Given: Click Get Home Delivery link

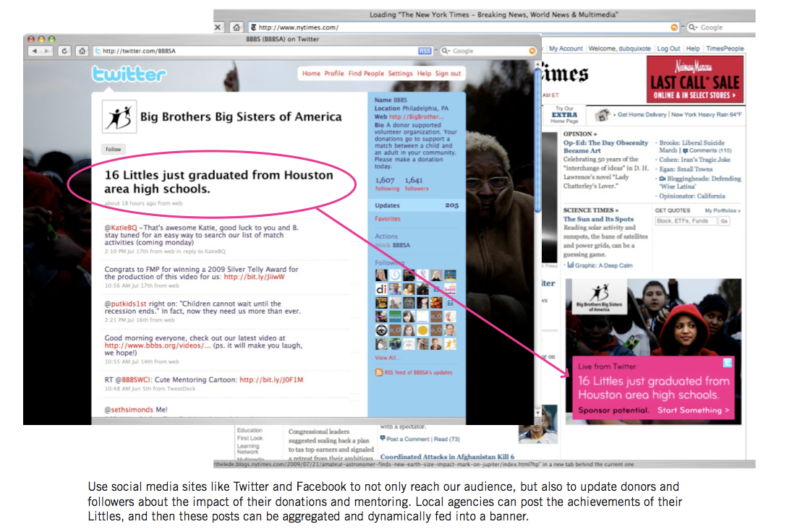Looking at the screenshot, I should (642, 115).
